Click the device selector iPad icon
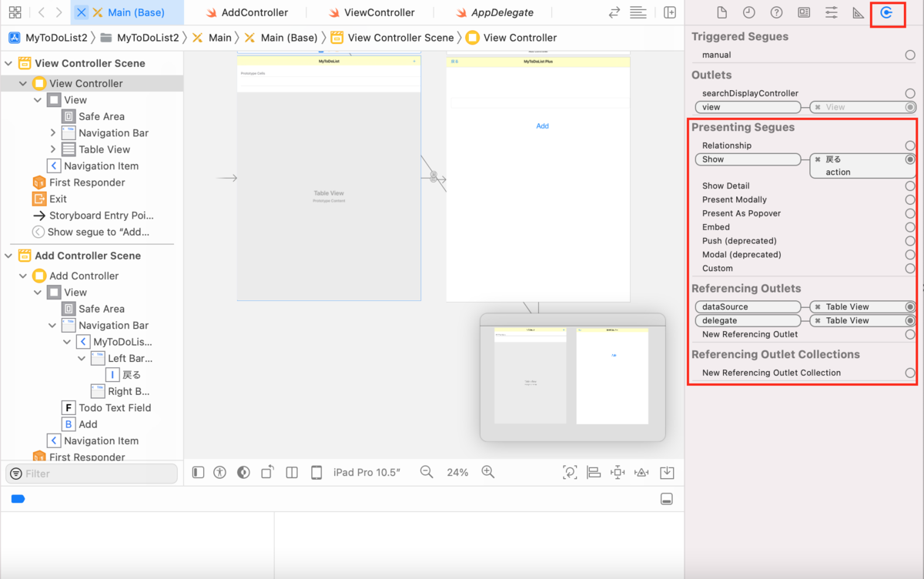This screenshot has height=579, width=924. [x=316, y=472]
